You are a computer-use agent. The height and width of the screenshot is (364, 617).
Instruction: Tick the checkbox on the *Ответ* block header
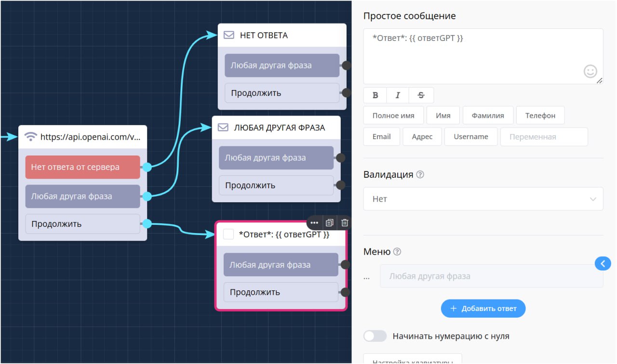tap(228, 234)
